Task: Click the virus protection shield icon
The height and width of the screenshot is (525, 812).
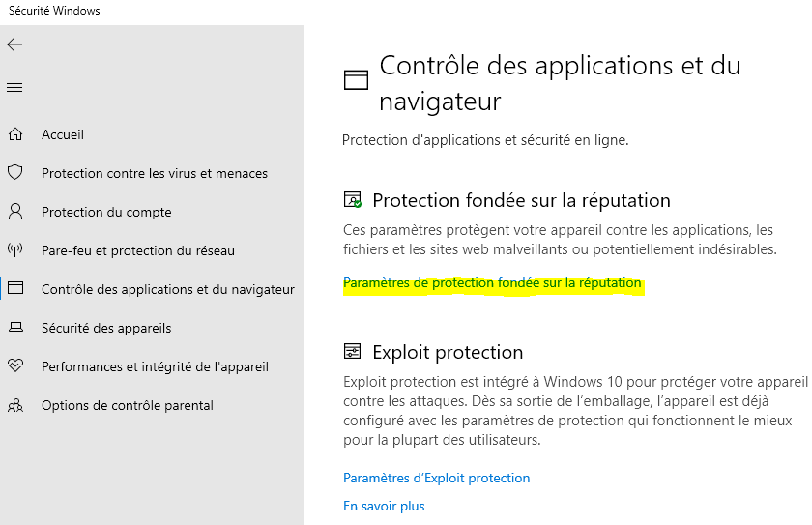Action: point(14,173)
